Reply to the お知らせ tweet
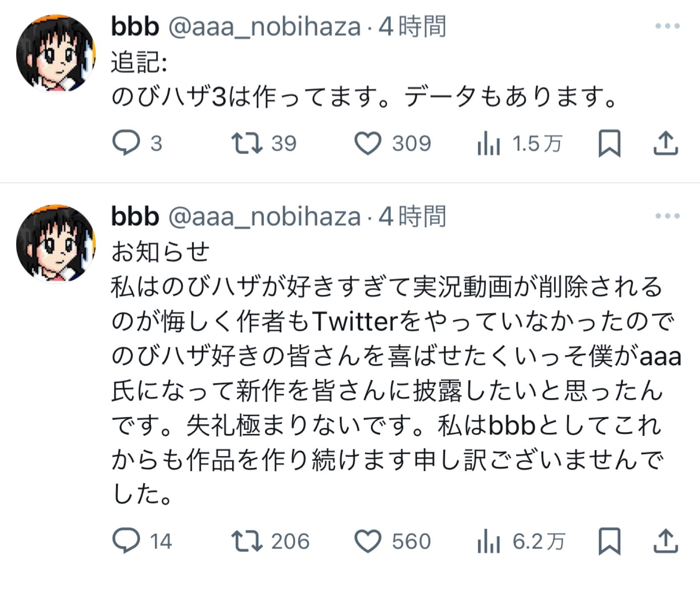 pyautogui.click(x=126, y=541)
